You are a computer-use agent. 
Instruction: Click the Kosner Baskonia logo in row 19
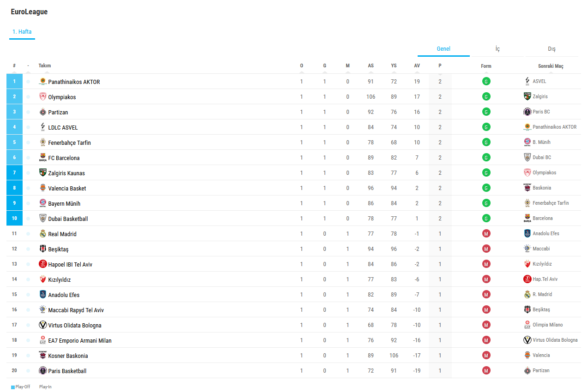(x=43, y=356)
